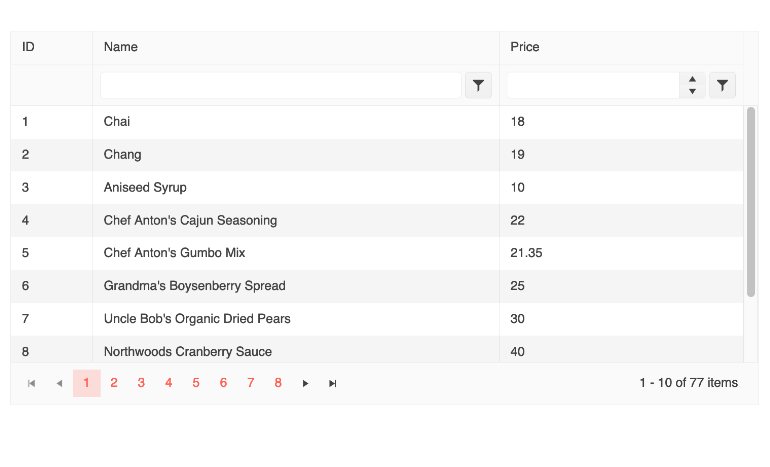Select the Aniseed Syrup row
The image size is (770, 467).
(x=377, y=188)
